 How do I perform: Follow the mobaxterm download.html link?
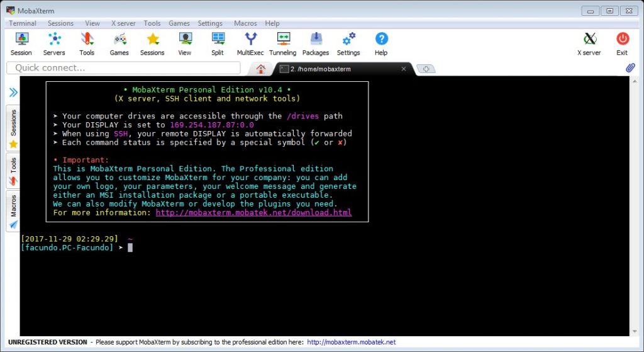254,213
